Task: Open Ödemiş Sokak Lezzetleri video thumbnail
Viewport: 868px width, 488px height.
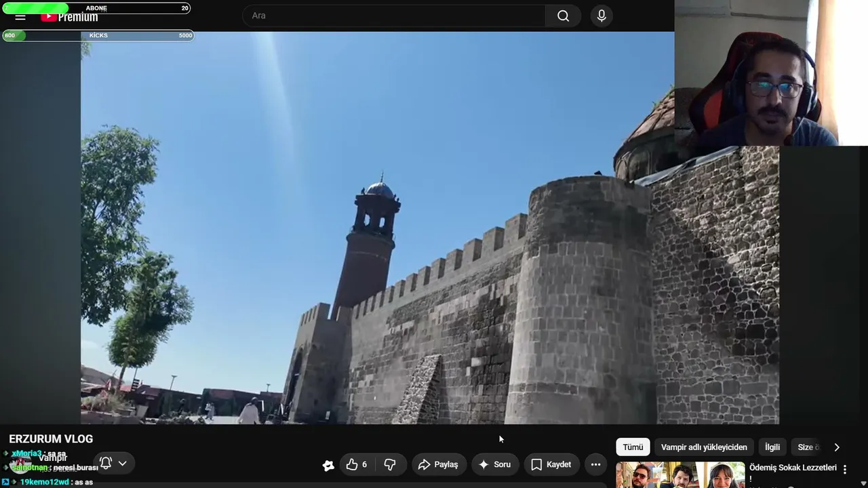Action: 680,475
